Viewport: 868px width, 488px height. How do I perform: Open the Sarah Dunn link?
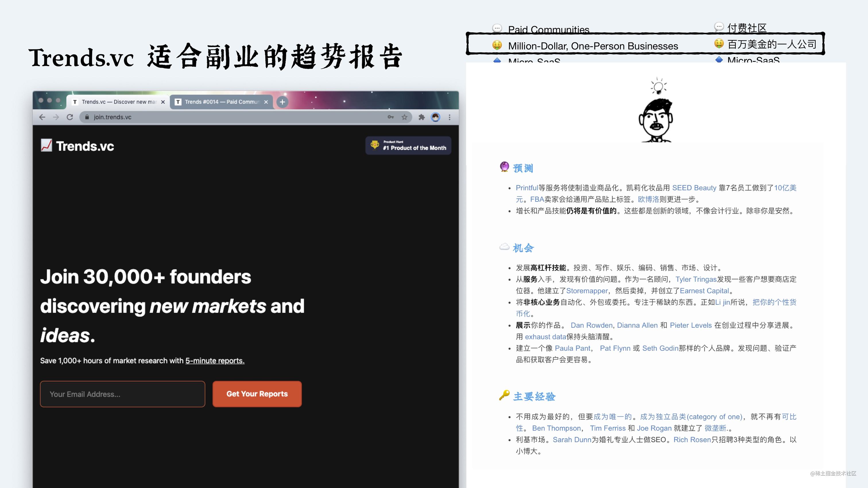pos(572,440)
